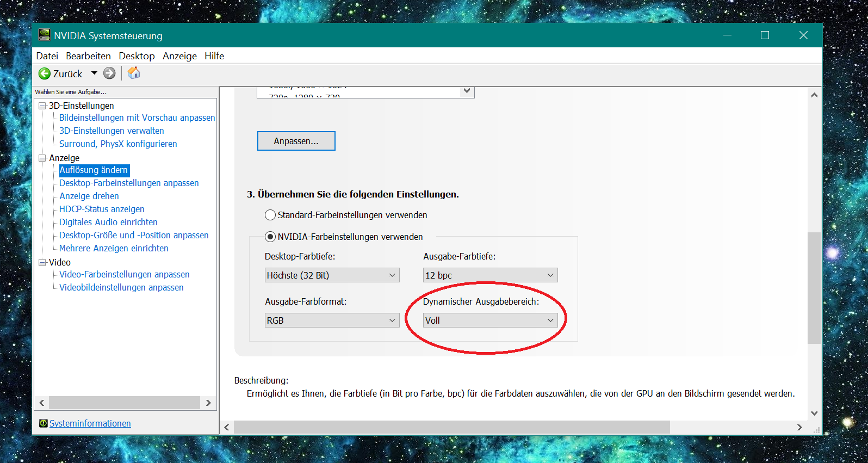
Task: Click the main panel vertical scrollbar thumb
Action: (814, 288)
